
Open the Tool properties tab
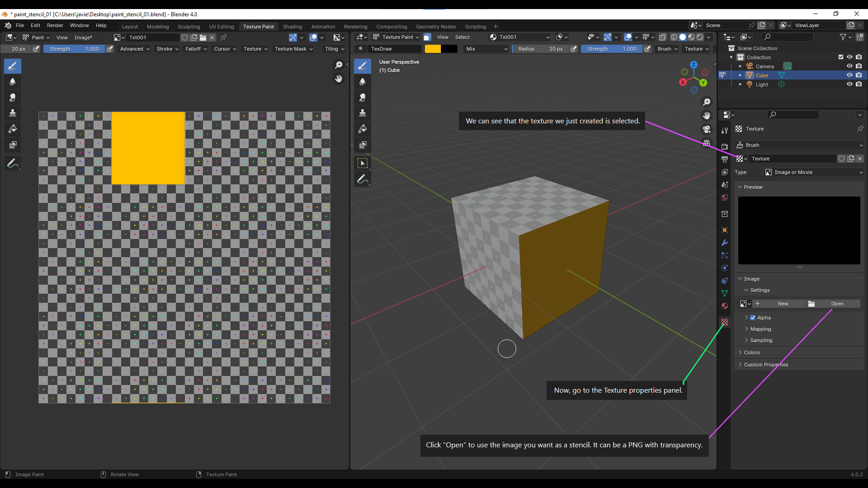click(x=725, y=131)
